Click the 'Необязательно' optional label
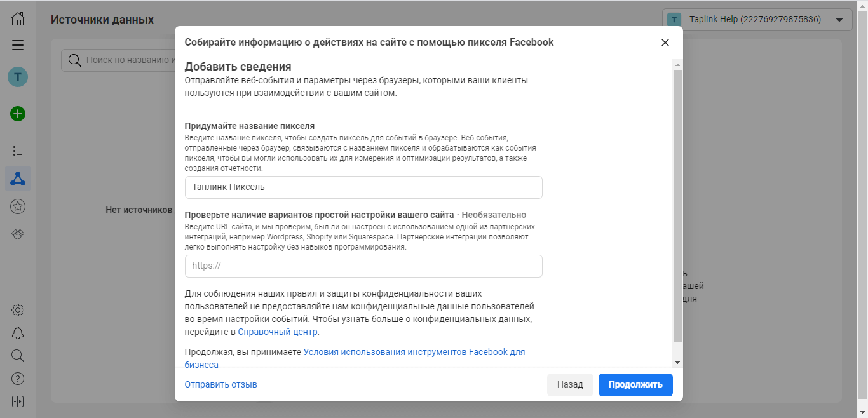 (494, 215)
